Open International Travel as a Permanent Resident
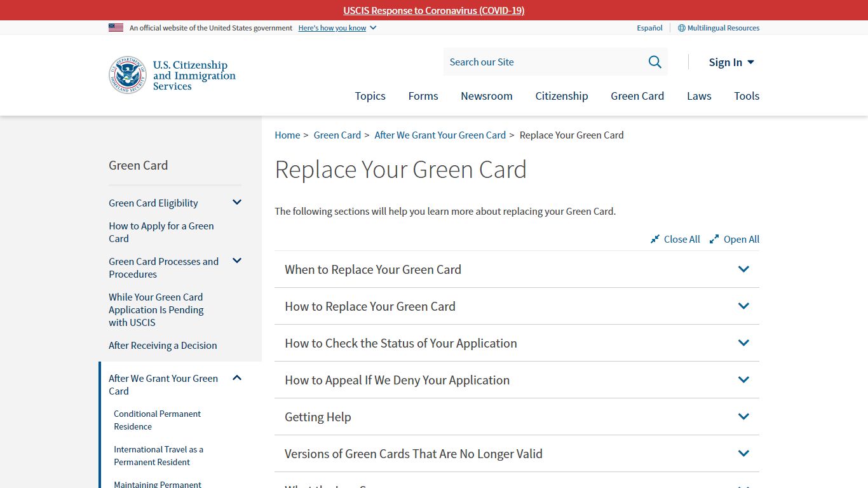Viewport: 868px width, 488px height. tap(158, 456)
